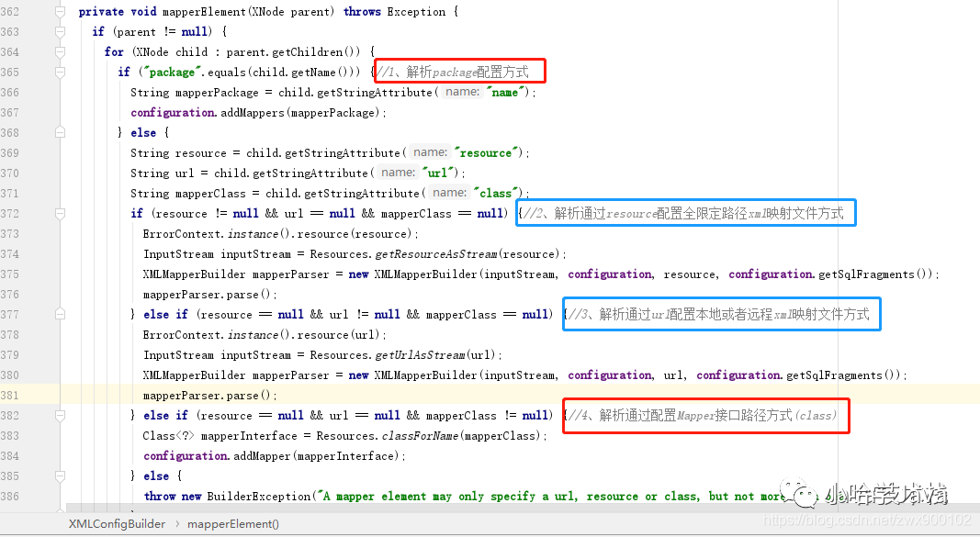Screen dimensions: 980x537
Task: Click 'configuration.addMappers(mapperPackage)' on line 367
Action: [255, 112]
